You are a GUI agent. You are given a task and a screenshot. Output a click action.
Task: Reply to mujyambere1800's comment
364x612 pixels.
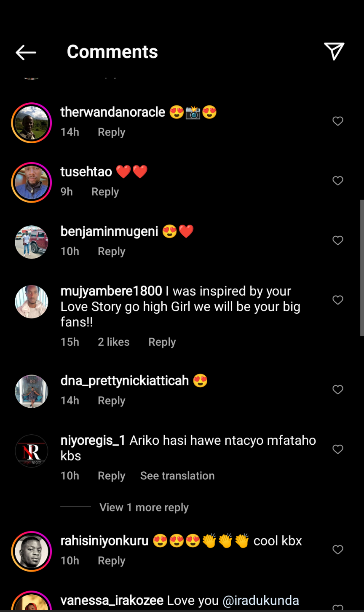[162, 342]
